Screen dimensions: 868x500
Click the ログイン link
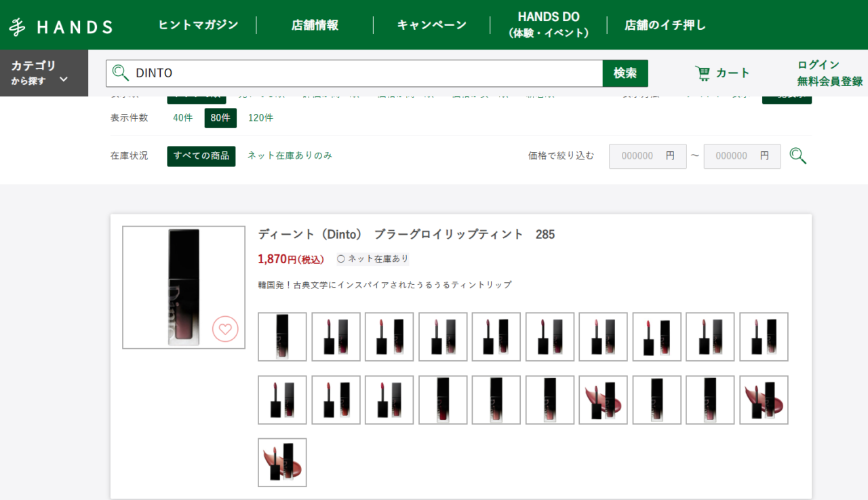pos(818,65)
